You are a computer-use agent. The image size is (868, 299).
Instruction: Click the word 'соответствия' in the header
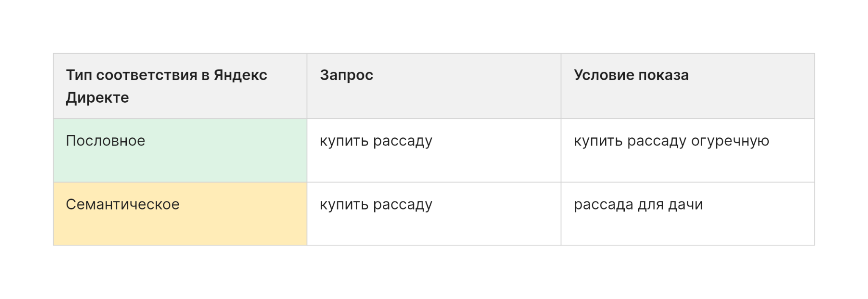click(147, 75)
